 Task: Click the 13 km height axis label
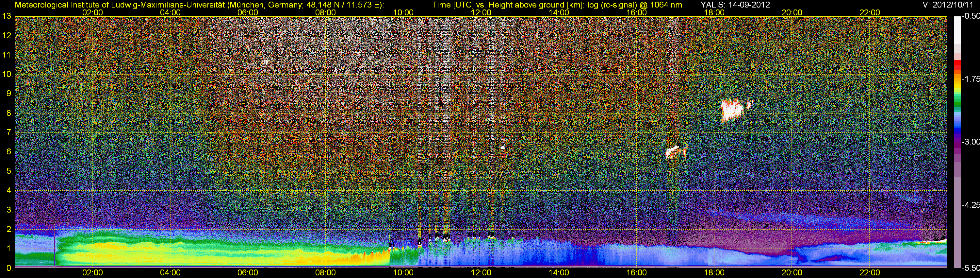7,16
